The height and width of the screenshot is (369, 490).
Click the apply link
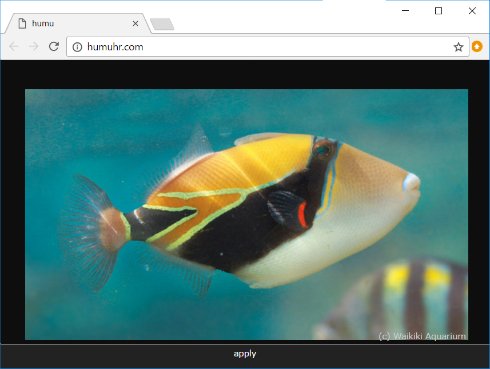click(x=245, y=354)
